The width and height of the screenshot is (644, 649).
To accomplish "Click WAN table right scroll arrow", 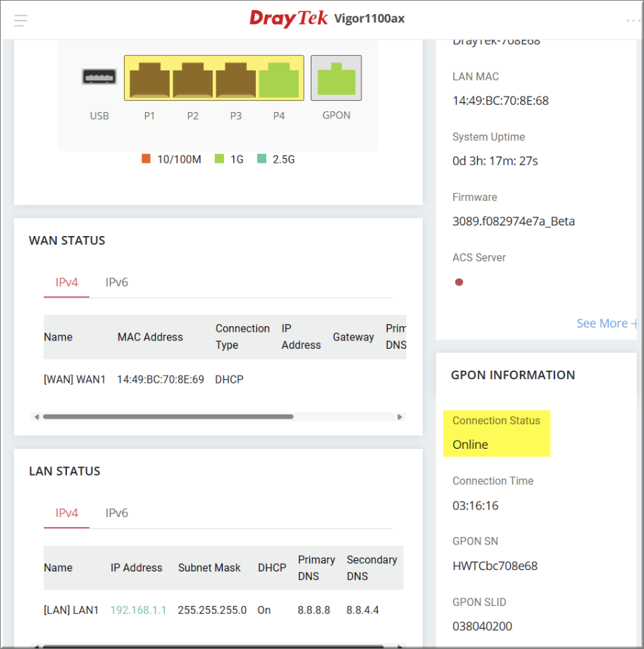I will click(x=400, y=416).
